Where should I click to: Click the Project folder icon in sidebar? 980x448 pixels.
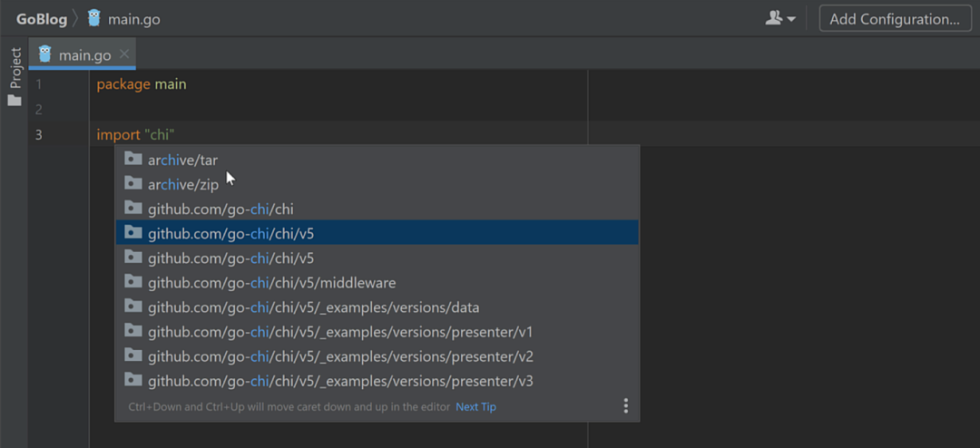15,100
